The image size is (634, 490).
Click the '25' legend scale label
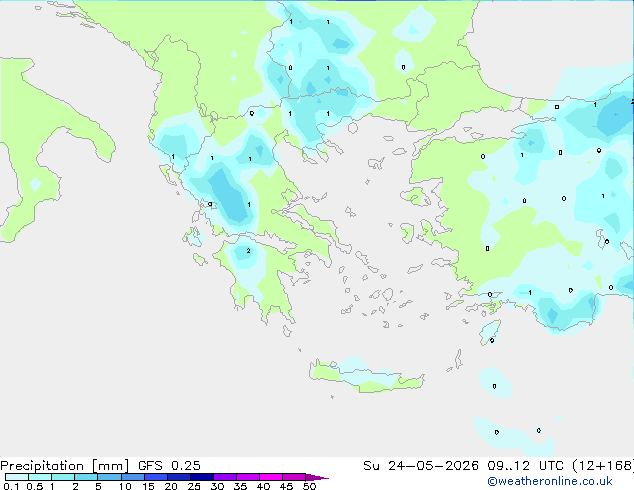pyautogui.click(x=194, y=486)
